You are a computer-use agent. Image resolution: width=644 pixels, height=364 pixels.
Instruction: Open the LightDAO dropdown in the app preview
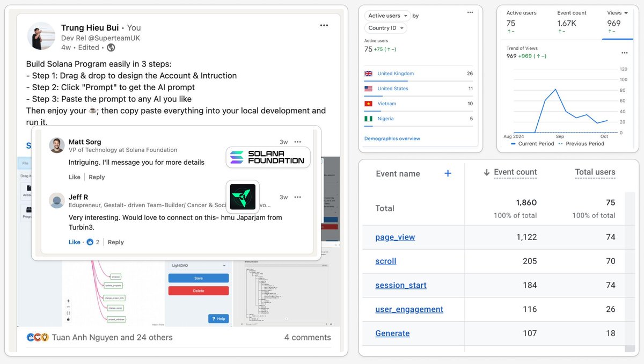[199, 265]
